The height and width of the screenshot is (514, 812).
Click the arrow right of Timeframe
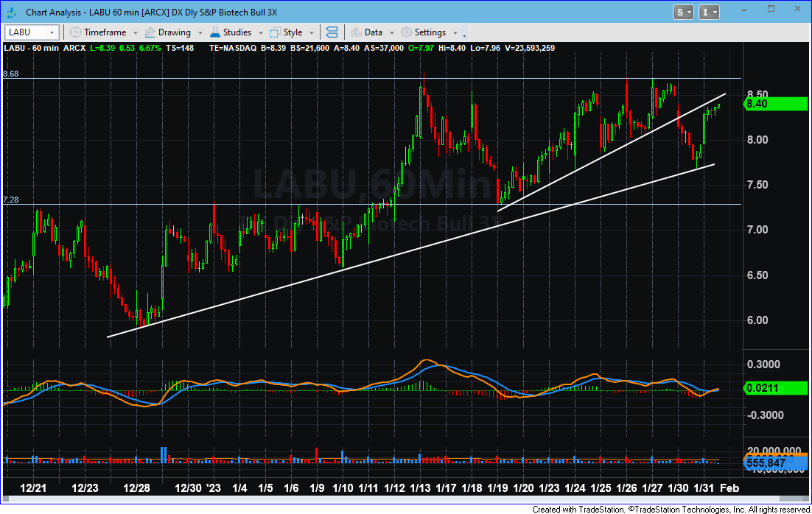135,32
